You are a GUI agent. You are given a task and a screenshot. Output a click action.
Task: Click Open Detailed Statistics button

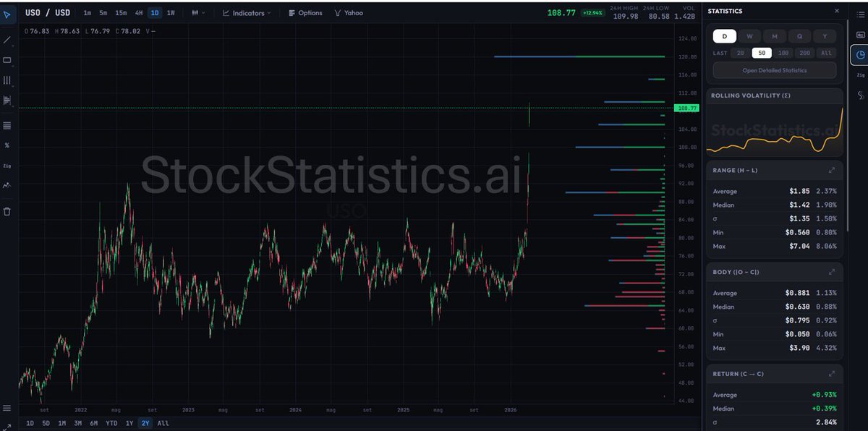(775, 70)
